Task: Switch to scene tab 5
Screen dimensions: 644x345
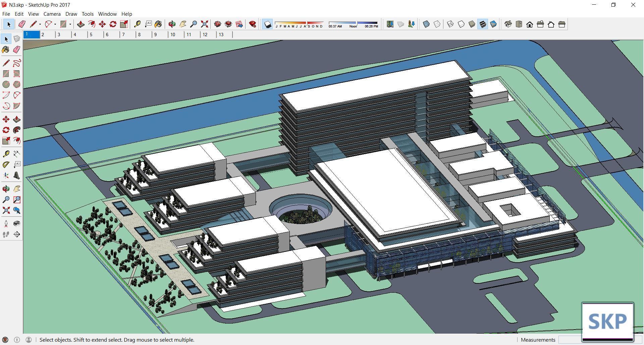Action: (95, 34)
